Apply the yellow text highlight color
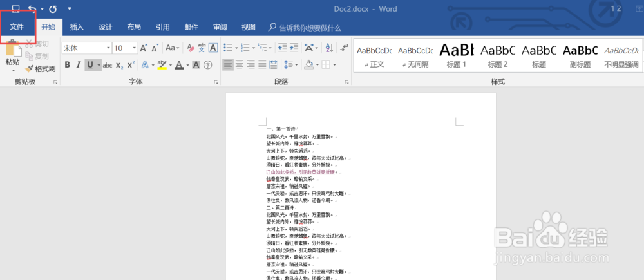Viewport: 644px width, 280px height. coord(162,65)
